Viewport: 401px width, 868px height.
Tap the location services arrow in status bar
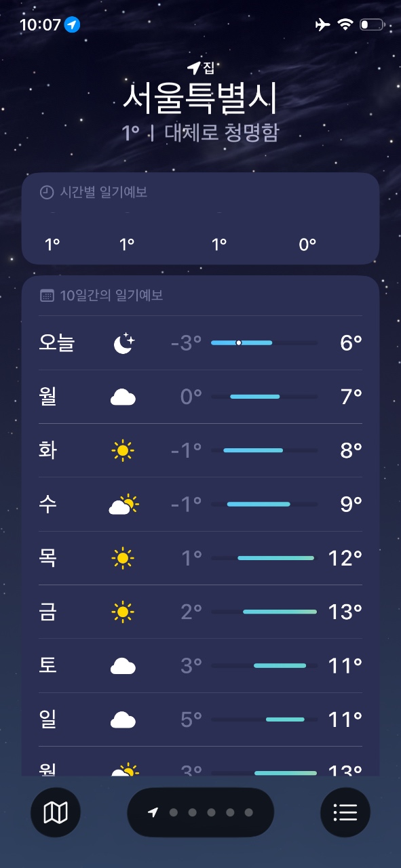73,25
